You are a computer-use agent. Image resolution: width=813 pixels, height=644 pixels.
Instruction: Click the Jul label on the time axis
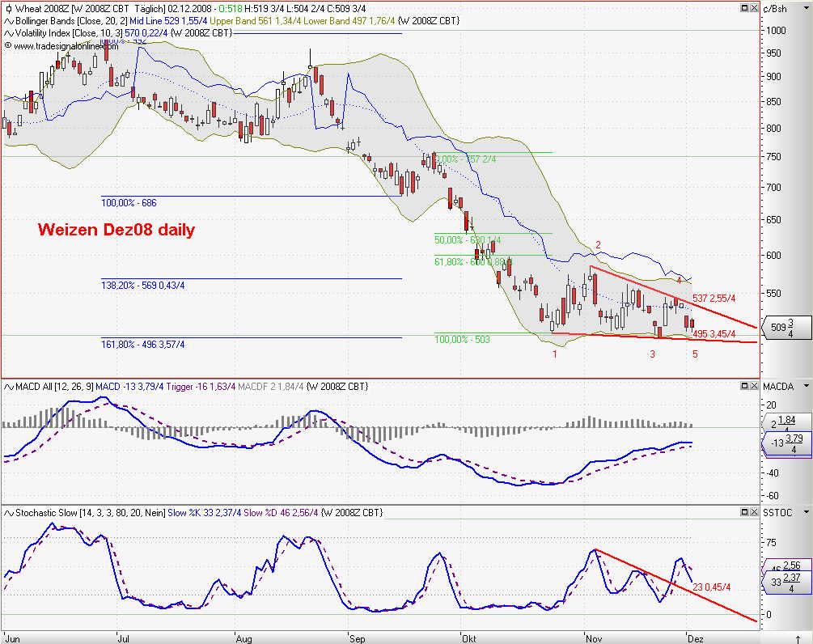pos(124,639)
